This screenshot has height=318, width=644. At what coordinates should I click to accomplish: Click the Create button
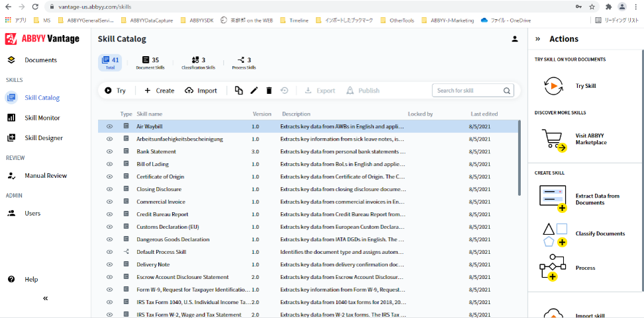coord(159,91)
